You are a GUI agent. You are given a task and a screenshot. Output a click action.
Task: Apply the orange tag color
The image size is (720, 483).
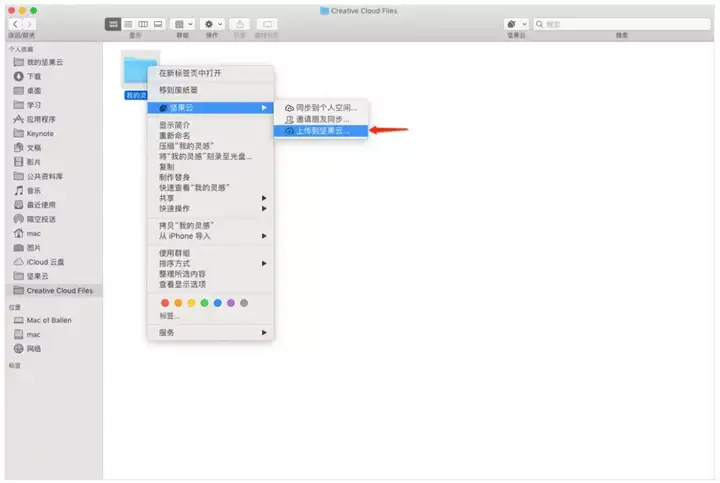[178, 303]
